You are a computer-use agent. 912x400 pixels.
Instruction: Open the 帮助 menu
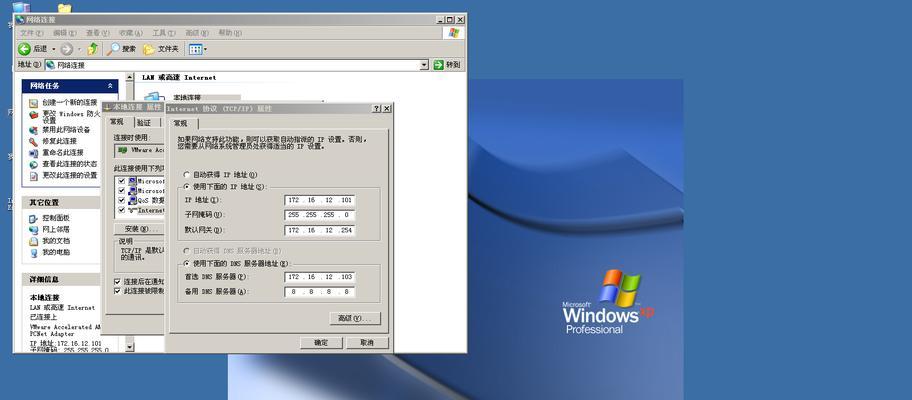coord(230,33)
